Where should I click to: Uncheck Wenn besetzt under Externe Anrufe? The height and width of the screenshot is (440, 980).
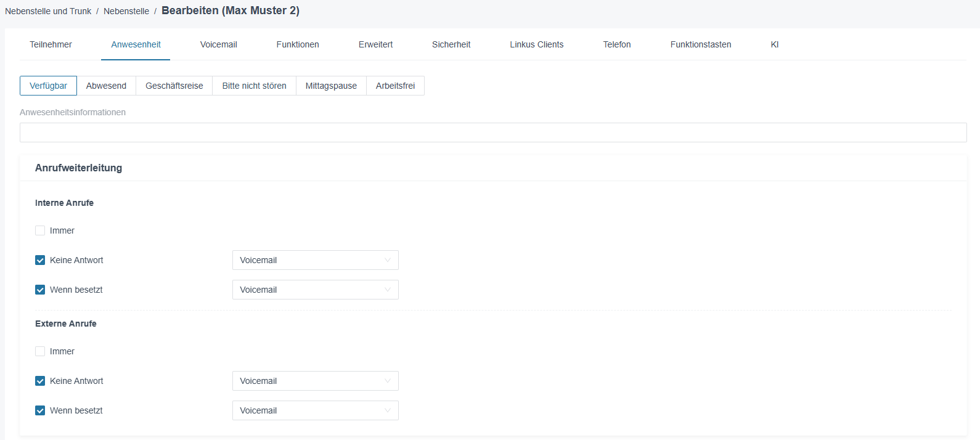(40, 410)
